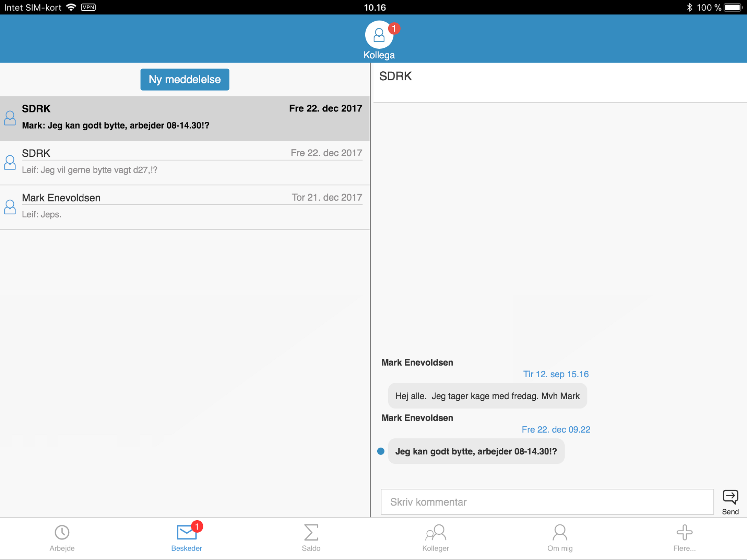Click the Bluetooth status icon
This screenshot has width=747, height=560.
[x=690, y=7]
